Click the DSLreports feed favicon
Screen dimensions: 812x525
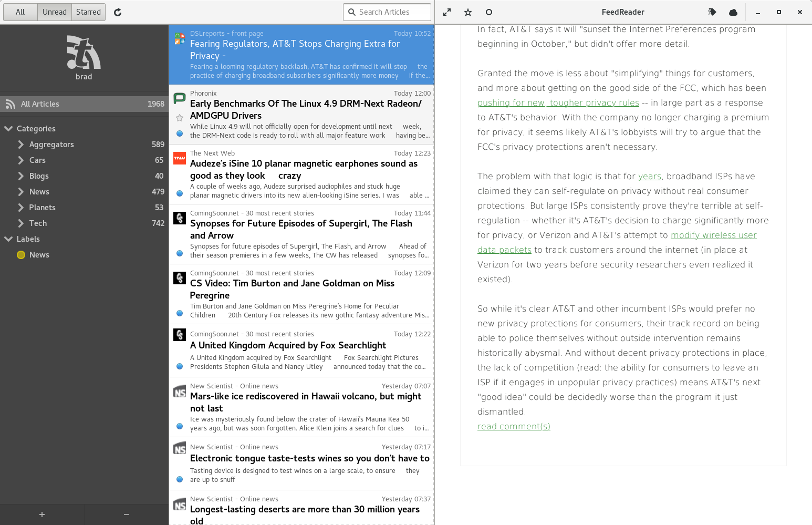(180, 38)
